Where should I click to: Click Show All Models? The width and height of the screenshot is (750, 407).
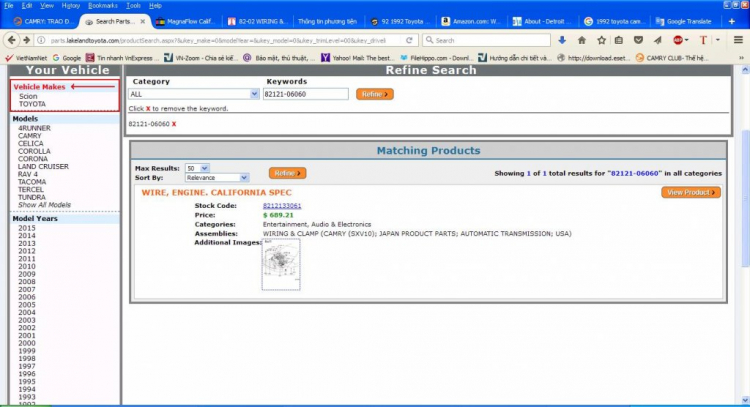pyautogui.click(x=44, y=205)
